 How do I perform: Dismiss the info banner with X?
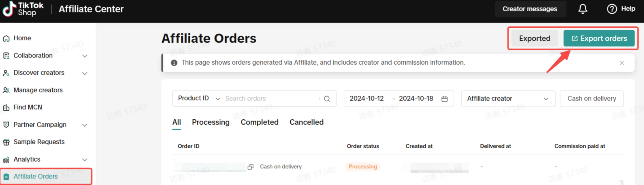click(622, 63)
